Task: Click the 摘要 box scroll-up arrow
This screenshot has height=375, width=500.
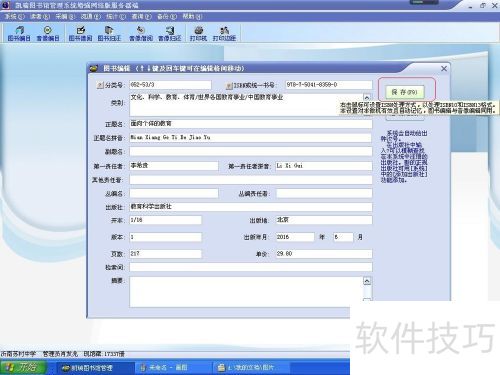Action: (x=367, y=281)
